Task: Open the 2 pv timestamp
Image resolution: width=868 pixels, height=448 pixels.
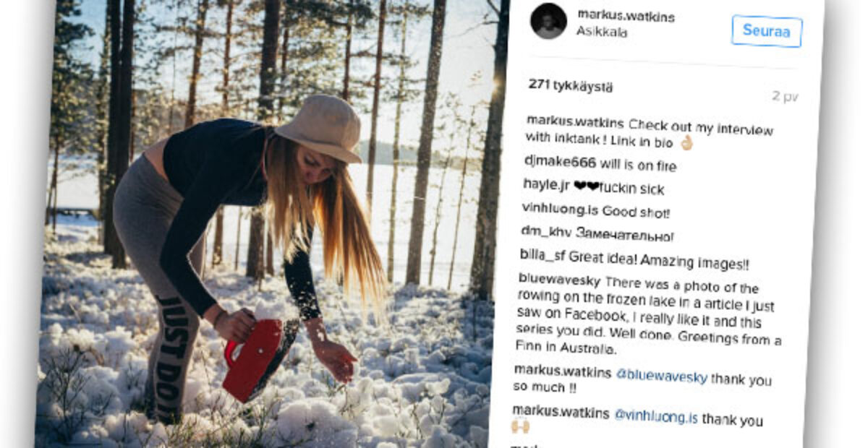Action: point(784,96)
